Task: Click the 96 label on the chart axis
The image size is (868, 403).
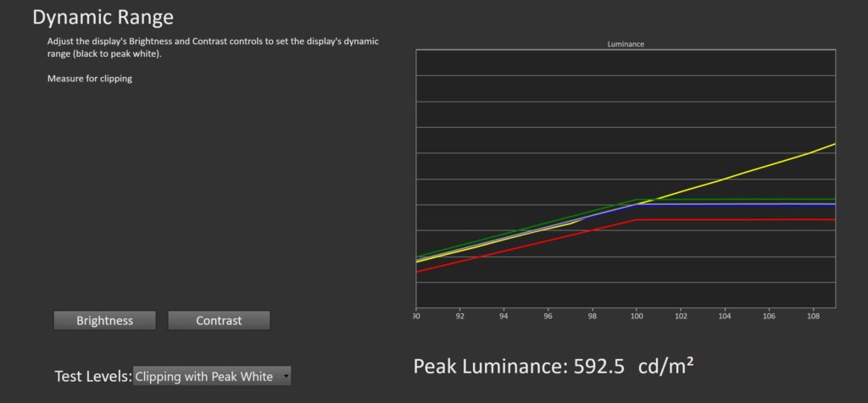Action: 548,315
